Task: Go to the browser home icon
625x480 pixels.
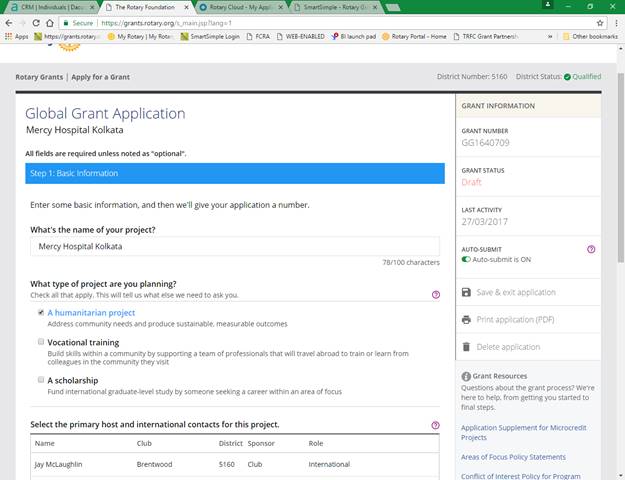Action: point(49,23)
